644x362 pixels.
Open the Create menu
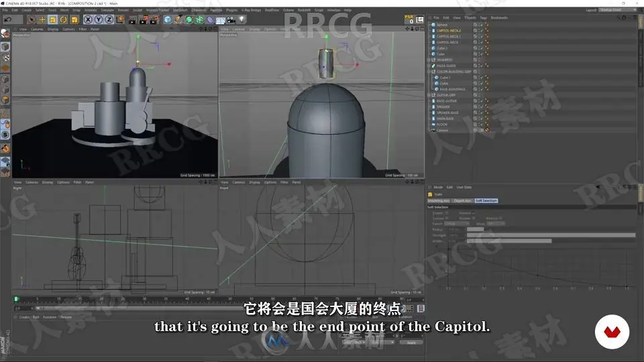click(27, 10)
